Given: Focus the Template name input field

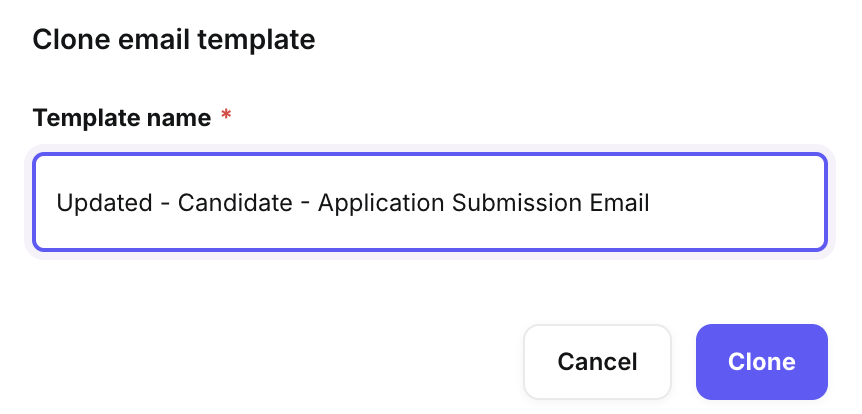Looking at the screenshot, I should 430,202.
